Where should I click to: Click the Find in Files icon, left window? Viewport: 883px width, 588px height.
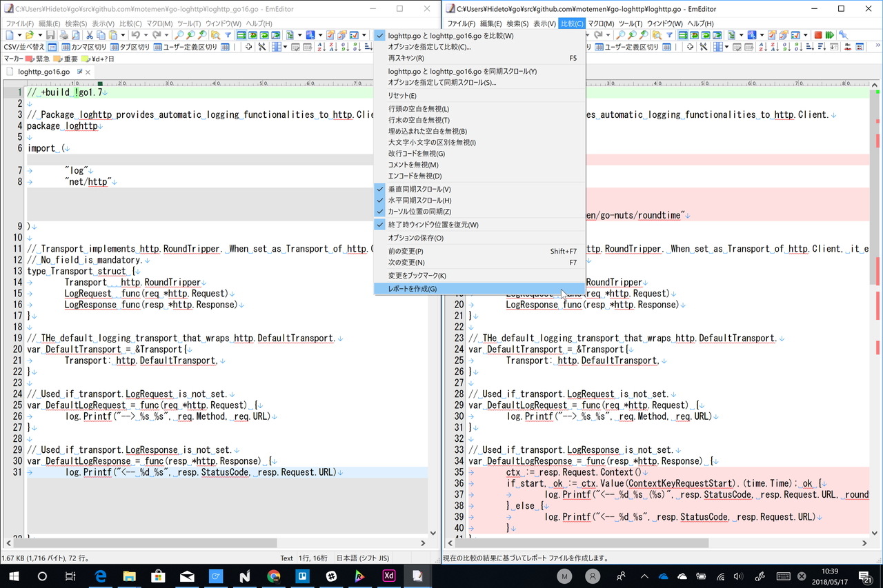(215, 35)
